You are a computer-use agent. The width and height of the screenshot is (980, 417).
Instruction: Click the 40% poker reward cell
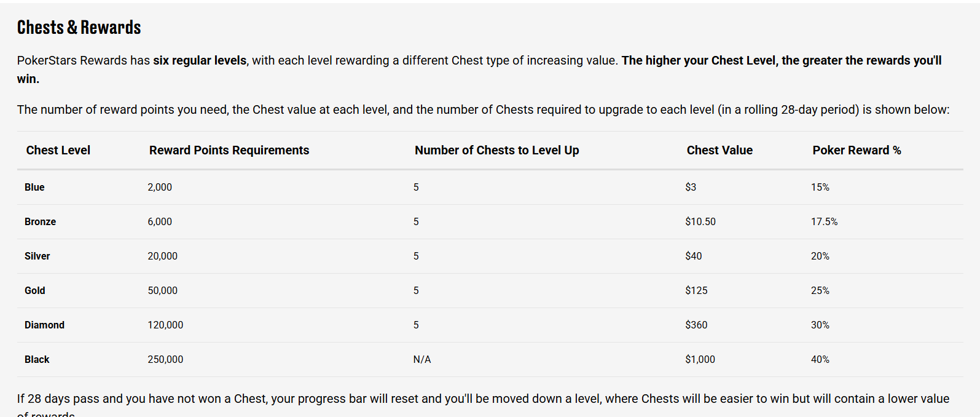click(820, 359)
